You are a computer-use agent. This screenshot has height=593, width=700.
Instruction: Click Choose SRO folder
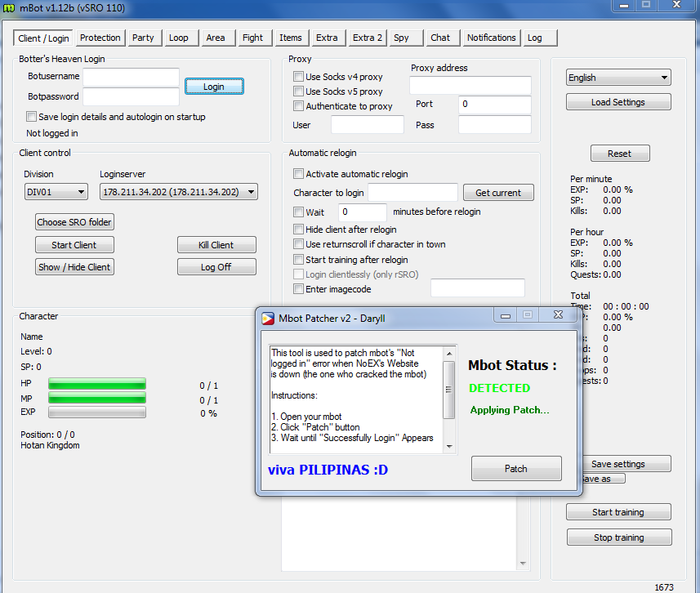pos(74,222)
